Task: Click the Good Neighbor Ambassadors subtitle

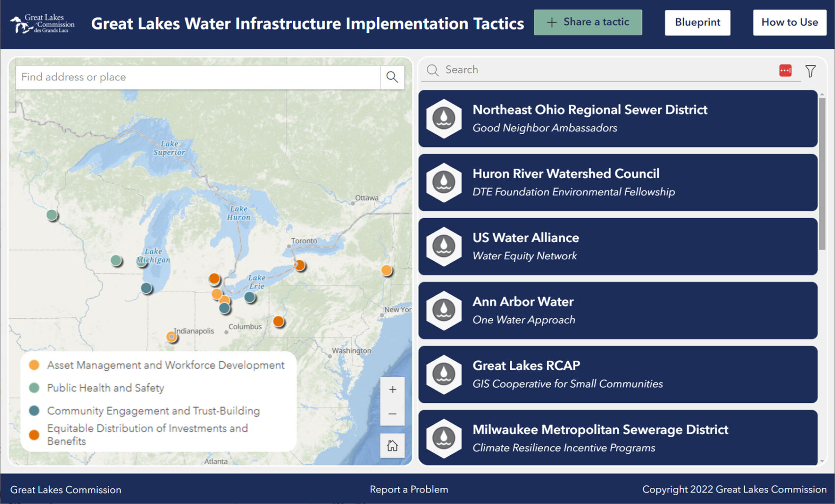Action: tap(545, 128)
